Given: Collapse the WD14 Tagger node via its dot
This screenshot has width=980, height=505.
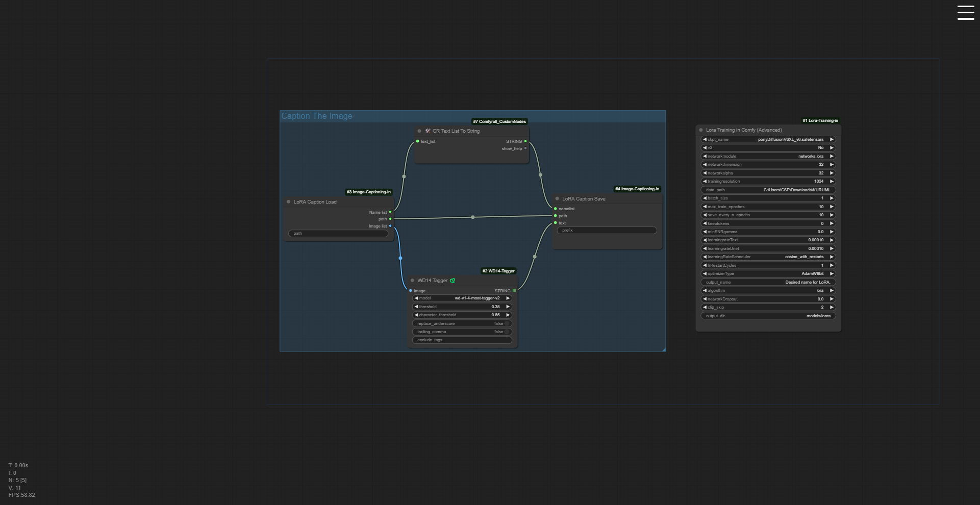Looking at the screenshot, I should [413, 281].
